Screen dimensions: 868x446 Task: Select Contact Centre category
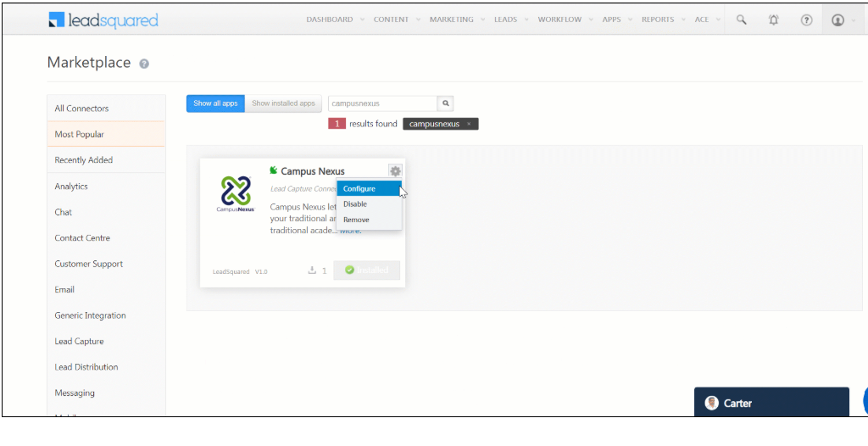(106, 237)
